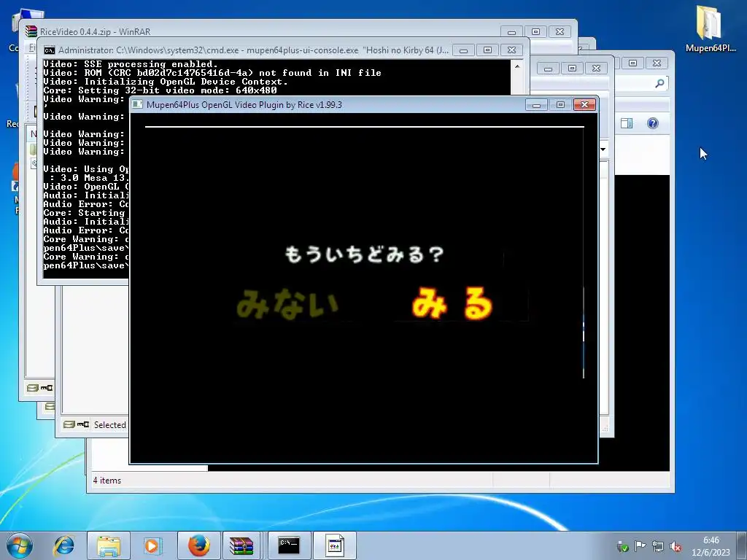This screenshot has width=747, height=560.
Task: Close the Administrator cmd.exe window
Action: pos(511,50)
